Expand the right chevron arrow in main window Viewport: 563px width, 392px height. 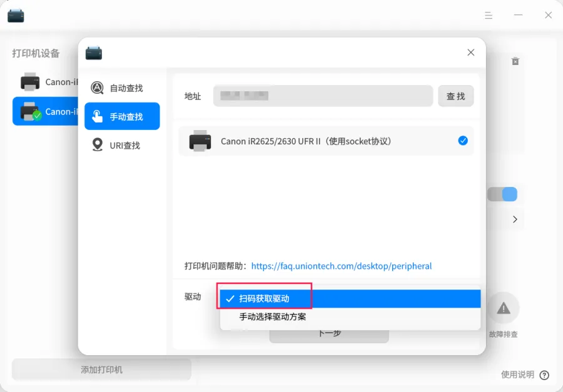515,219
